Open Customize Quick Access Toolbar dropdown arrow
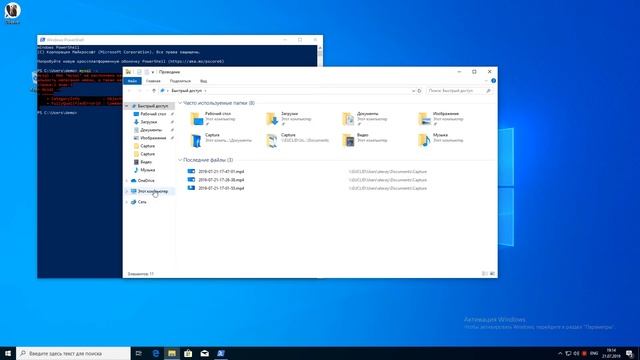The image size is (640, 360). 153,72
